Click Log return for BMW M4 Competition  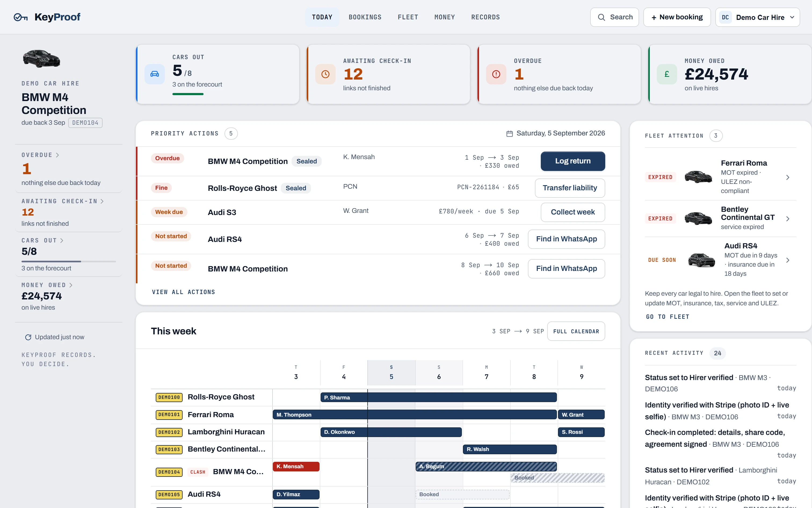tap(573, 161)
